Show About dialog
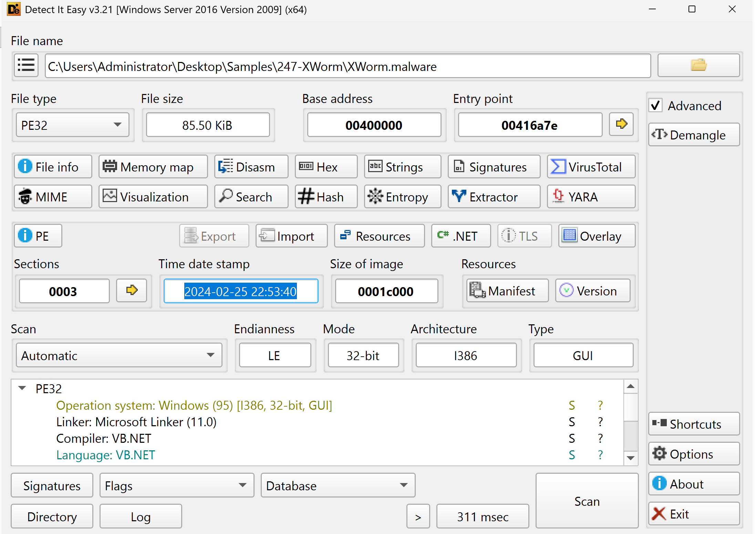Image resolution: width=756 pixels, height=534 pixels. tap(694, 484)
